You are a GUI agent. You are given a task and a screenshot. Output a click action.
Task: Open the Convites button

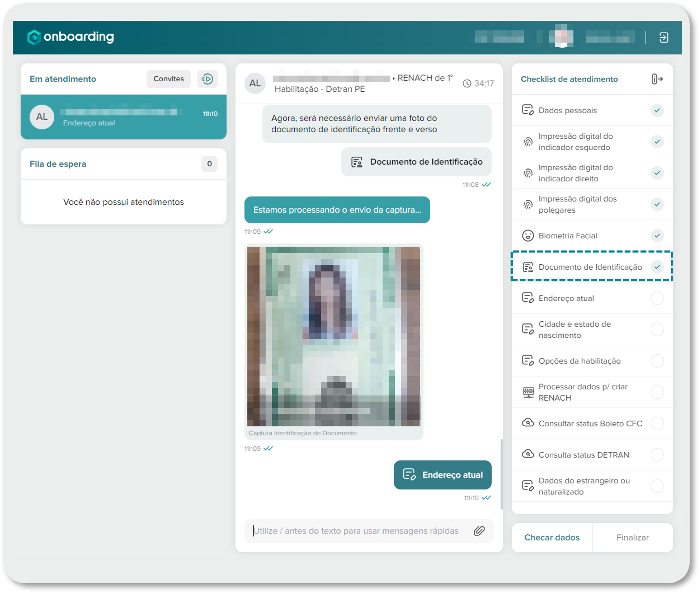click(x=169, y=79)
